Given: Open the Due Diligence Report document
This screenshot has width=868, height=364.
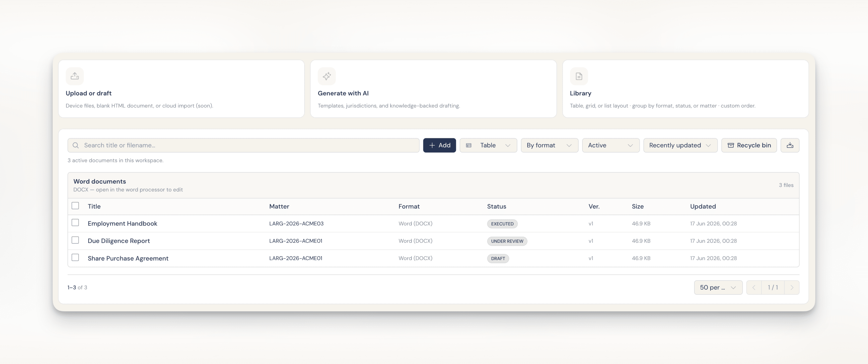Looking at the screenshot, I should pos(118,241).
